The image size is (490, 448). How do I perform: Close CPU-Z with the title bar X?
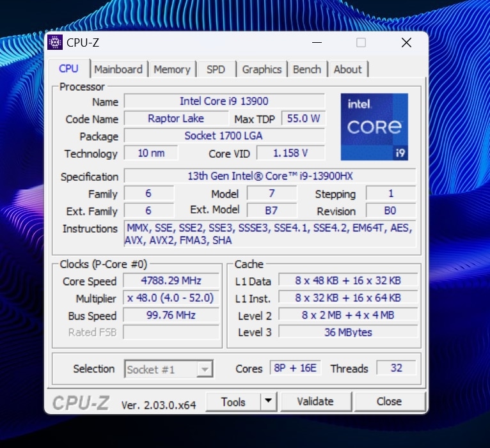click(x=406, y=43)
